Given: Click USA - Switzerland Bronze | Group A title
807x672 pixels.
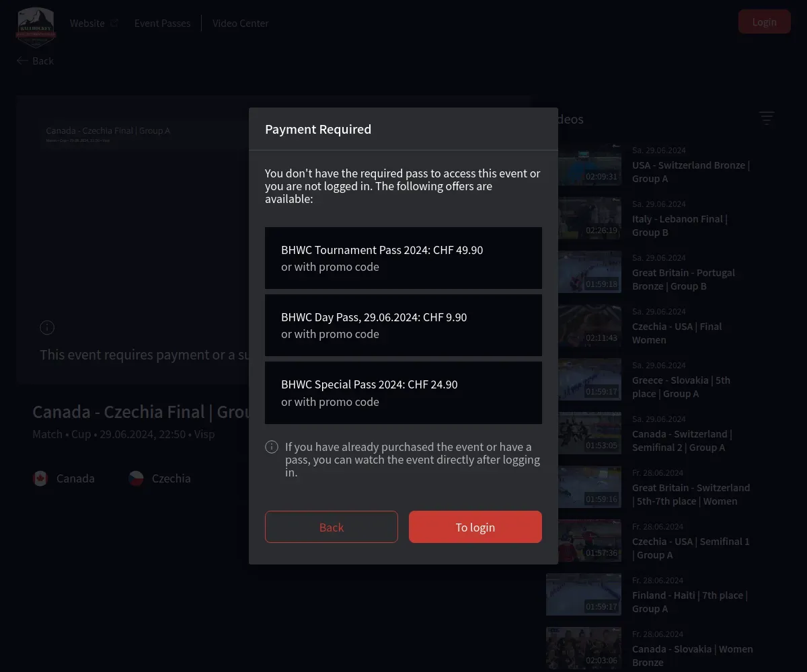Looking at the screenshot, I should point(691,172).
